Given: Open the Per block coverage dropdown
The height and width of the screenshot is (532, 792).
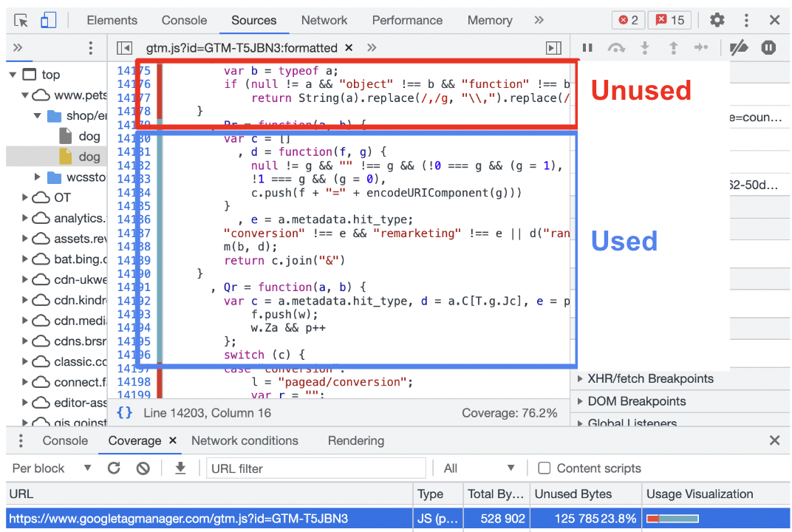Looking at the screenshot, I should tap(52, 468).
